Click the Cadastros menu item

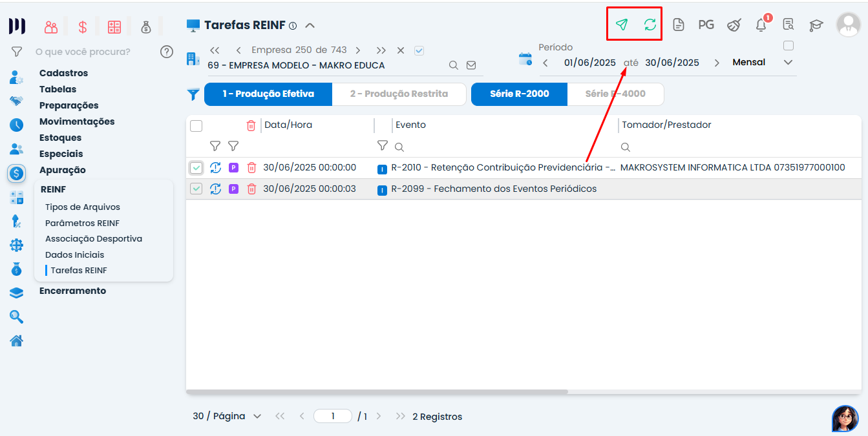[63, 73]
